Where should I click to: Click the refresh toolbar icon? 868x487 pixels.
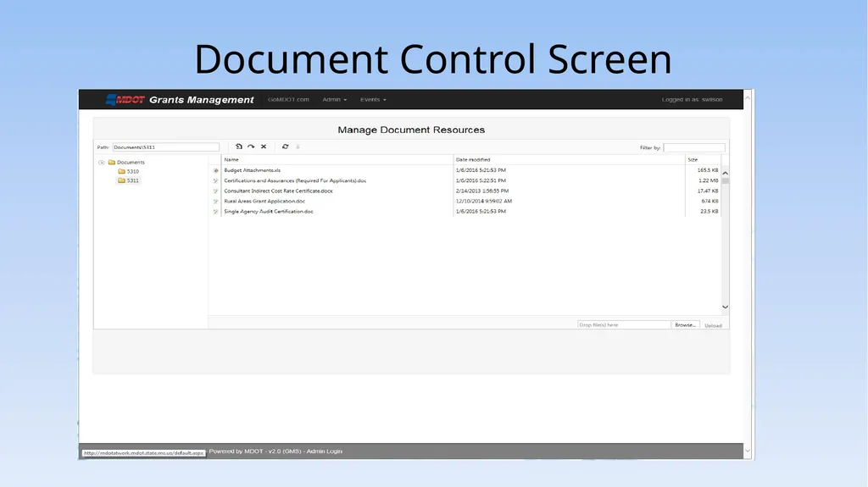click(x=285, y=147)
